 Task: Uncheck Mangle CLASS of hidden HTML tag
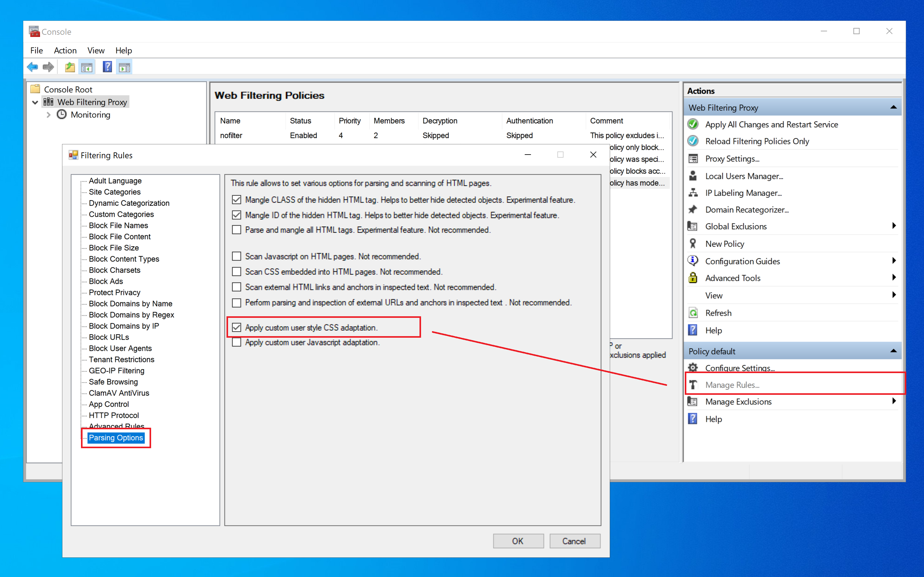pos(236,200)
